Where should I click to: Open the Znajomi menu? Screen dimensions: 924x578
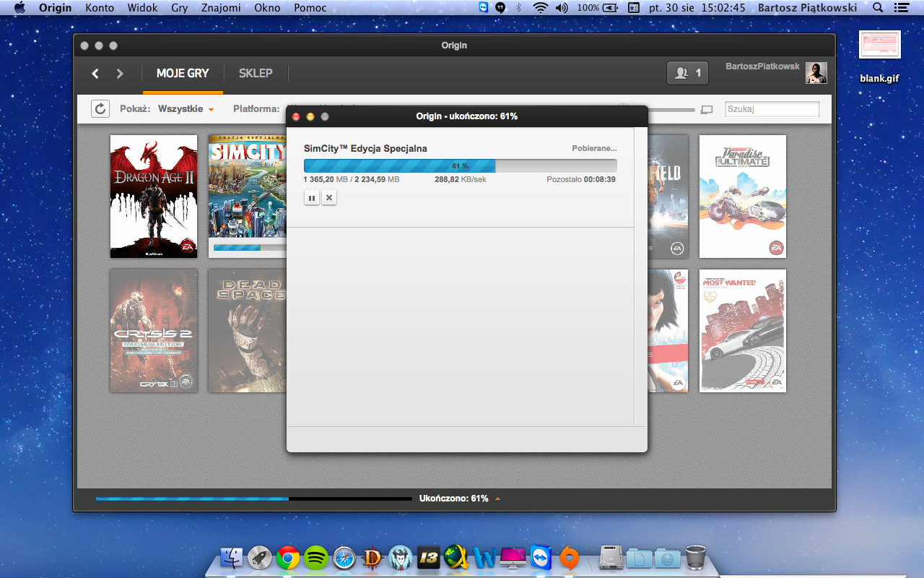222,8
